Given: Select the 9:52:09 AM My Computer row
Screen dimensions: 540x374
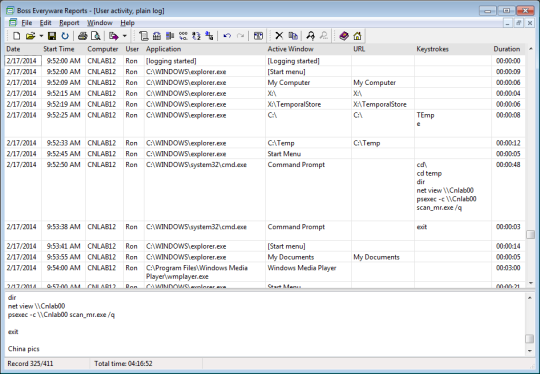Looking at the screenshot, I should pyautogui.click(x=265, y=83).
